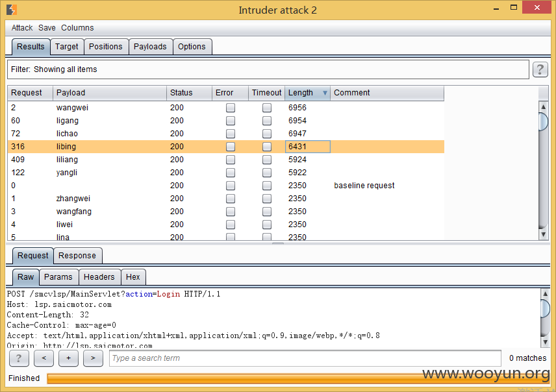Click results table scroll down arrow

click(543, 234)
